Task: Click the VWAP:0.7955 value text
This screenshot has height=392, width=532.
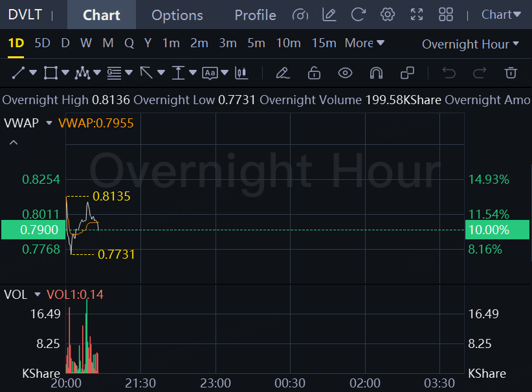Action: coord(96,123)
